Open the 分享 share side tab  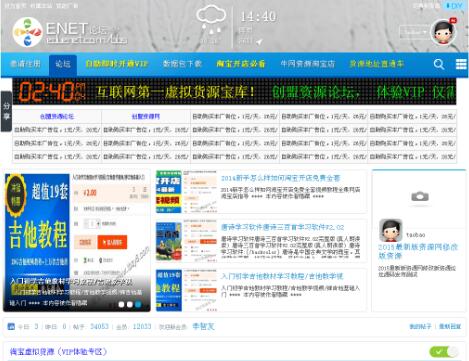pyautogui.click(x=6, y=111)
